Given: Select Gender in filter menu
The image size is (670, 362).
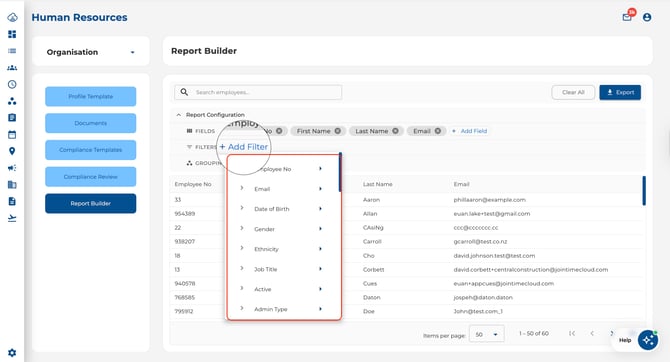Looking at the screenshot, I should pyautogui.click(x=264, y=229).
